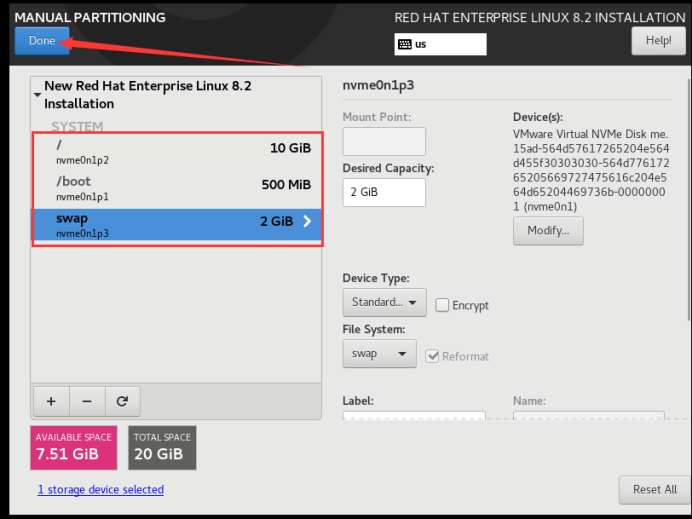Image resolution: width=692 pixels, height=519 pixels.
Task: Click the 500 MiB size value
Action: click(x=286, y=184)
